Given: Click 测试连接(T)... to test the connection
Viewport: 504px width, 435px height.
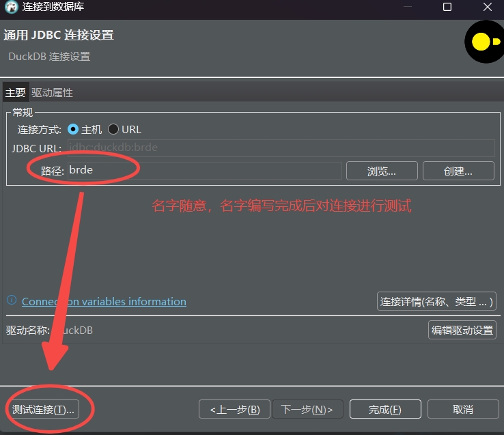Looking at the screenshot, I should click(x=43, y=409).
